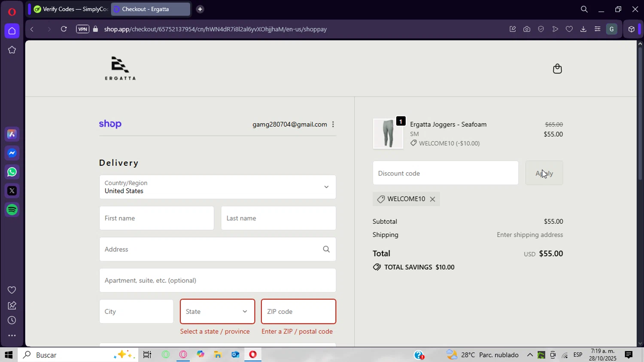Open a new browser tab
The height and width of the screenshot is (362, 644).
pyautogui.click(x=200, y=9)
